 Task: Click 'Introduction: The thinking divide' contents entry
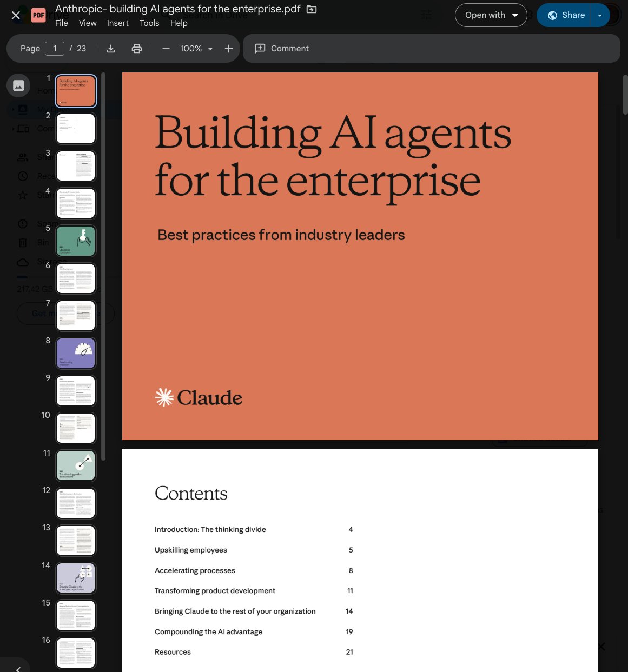210,529
